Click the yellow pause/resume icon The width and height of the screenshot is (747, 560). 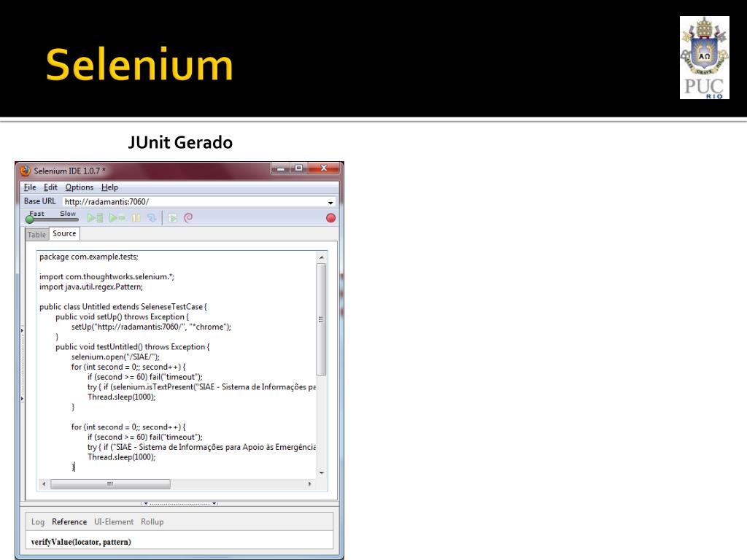(136, 218)
